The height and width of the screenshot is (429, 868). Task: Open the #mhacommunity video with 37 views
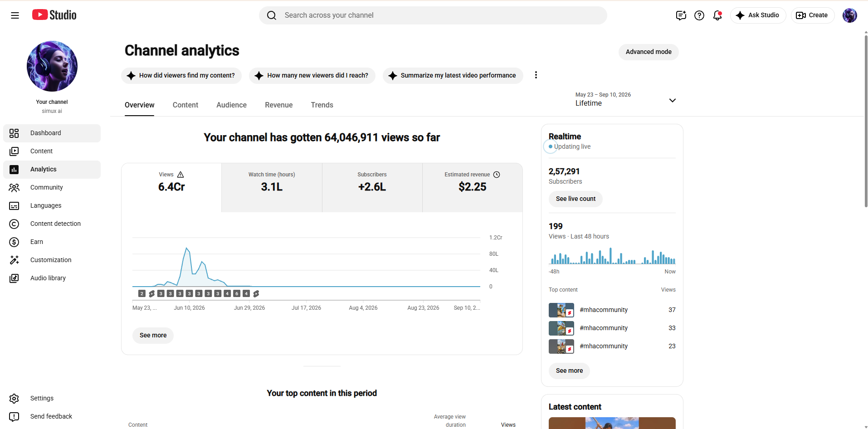612,310
